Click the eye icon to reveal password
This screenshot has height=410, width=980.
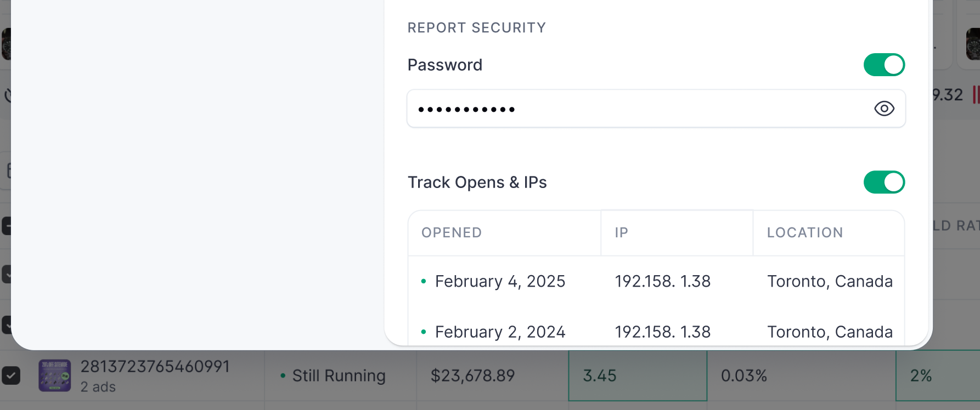[884, 109]
